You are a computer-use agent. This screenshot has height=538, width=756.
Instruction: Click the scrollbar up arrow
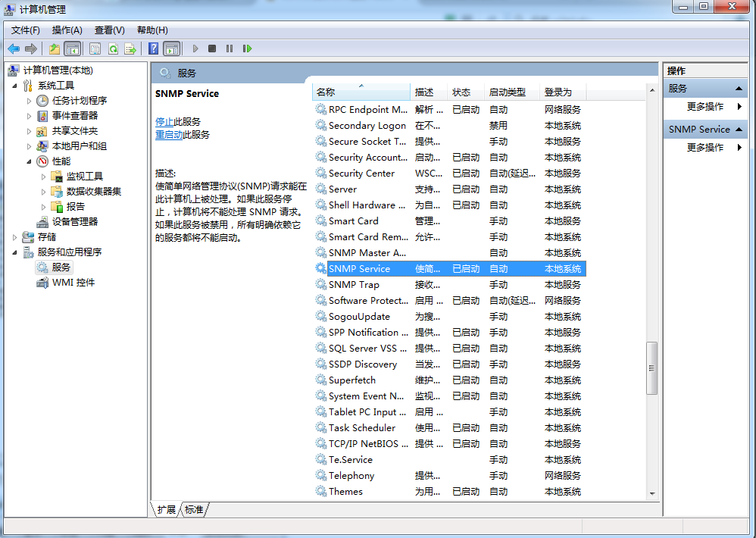(652, 90)
